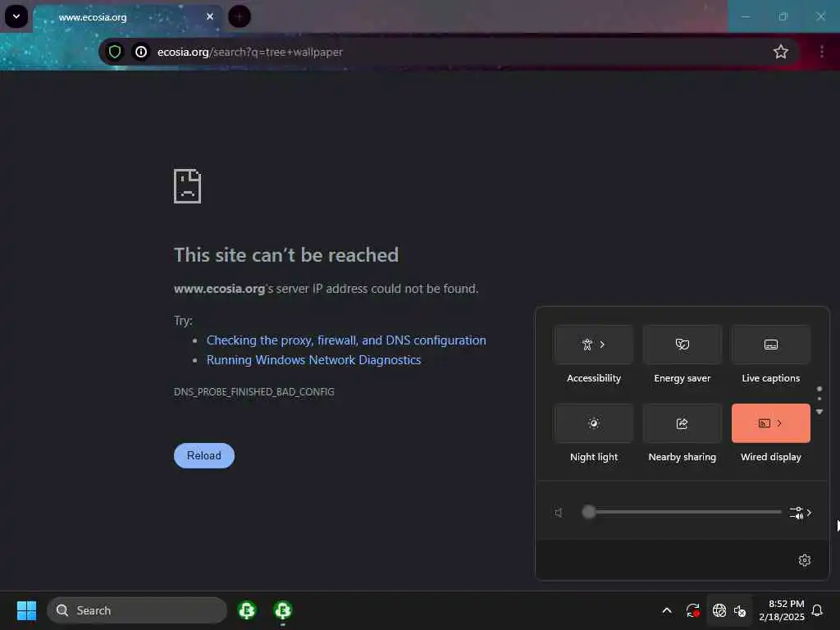Open the tab search dropdown arrow

[16, 16]
